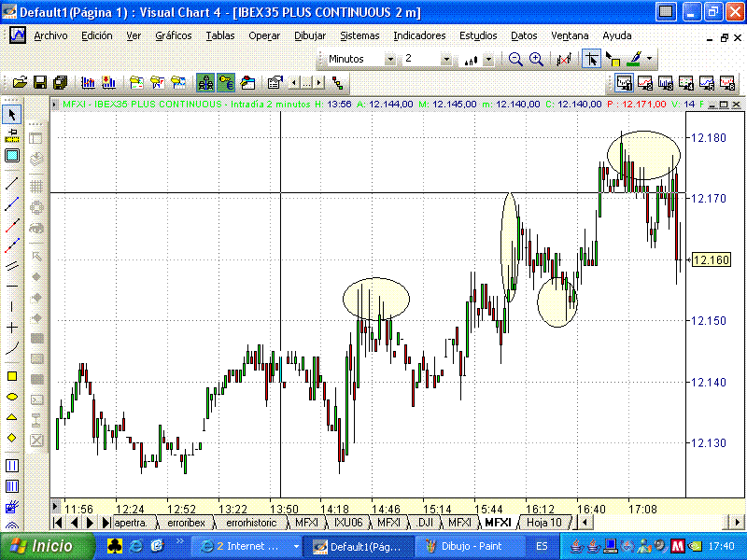Open the pen color dropdown arrow

tap(649, 60)
